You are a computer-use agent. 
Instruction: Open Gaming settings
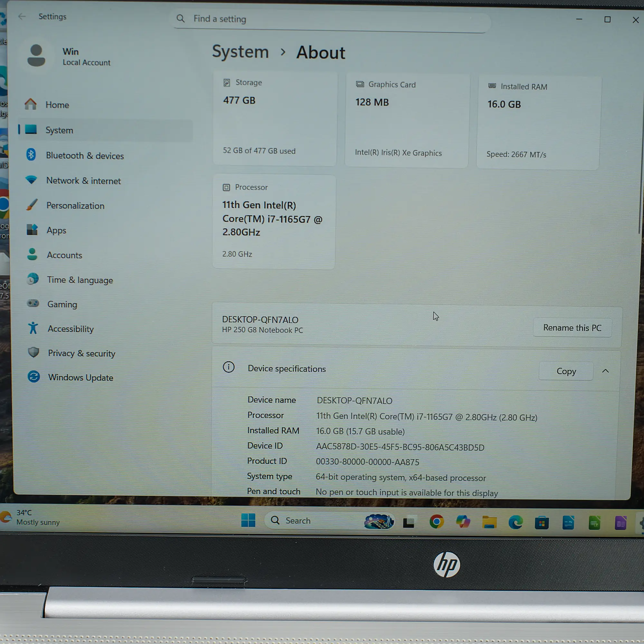tap(105, 304)
